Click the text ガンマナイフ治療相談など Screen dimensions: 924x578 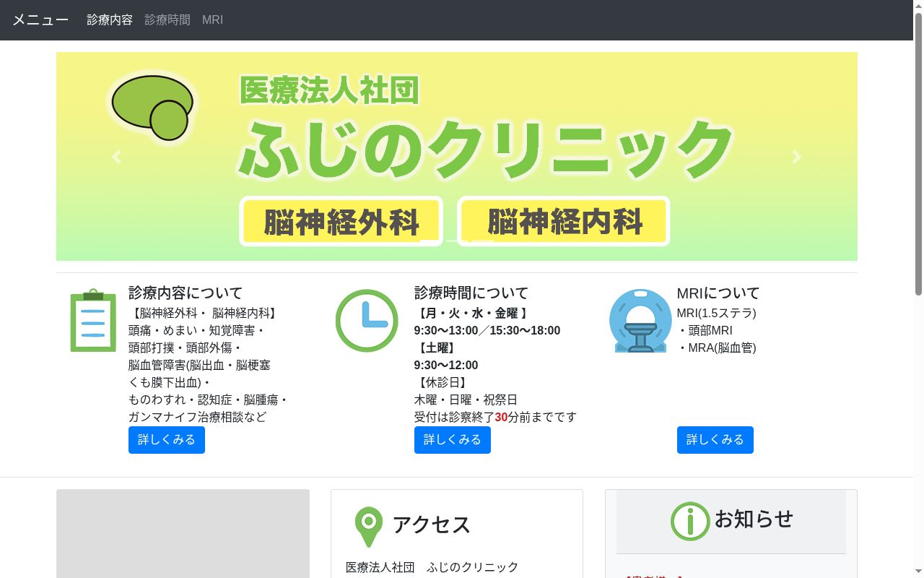coord(197,418)
